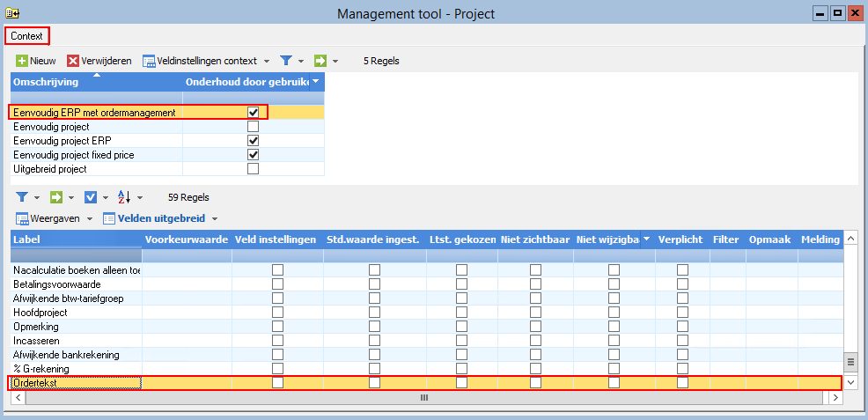Sort by the Omschrijving column header
The height and width of the screenshot is (420, 868).
[x=96, y=82]
